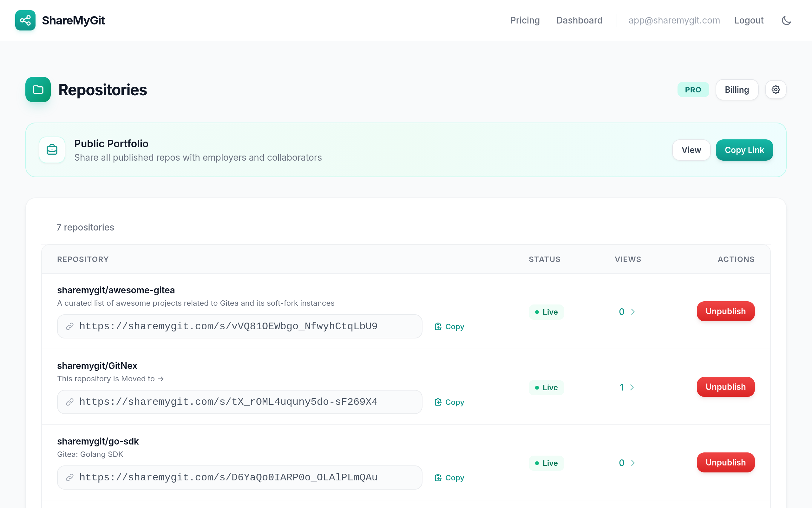Log out of the account
Image resolution: width=812 pixels, height=508 pixels.
click(749, 21)
